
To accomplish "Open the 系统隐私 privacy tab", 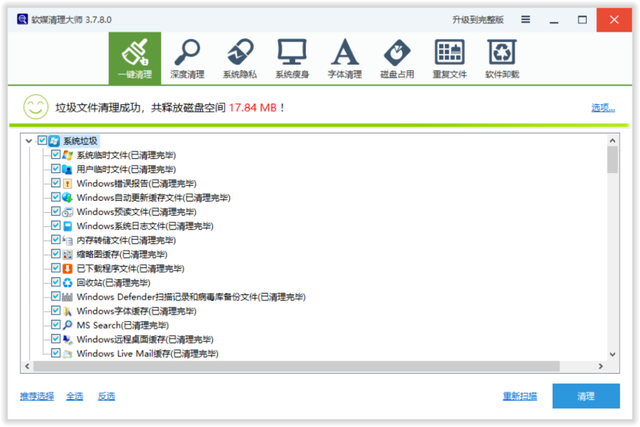I will tap(240, 58).
